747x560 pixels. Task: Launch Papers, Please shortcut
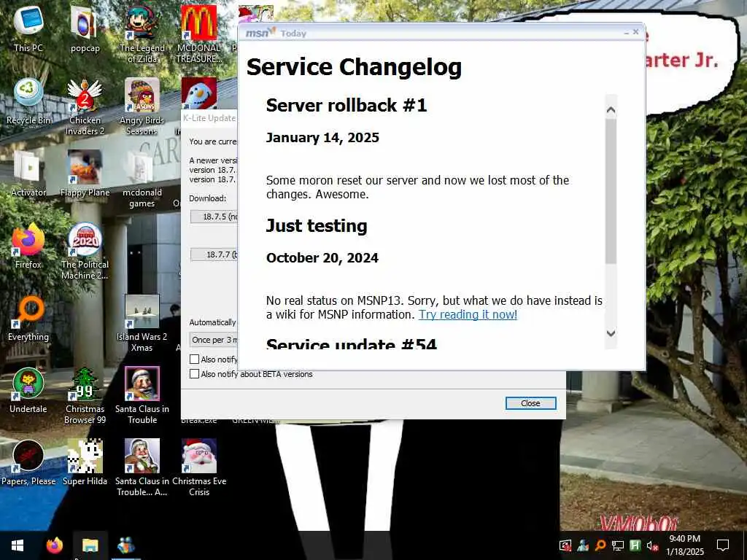[28, 462]
